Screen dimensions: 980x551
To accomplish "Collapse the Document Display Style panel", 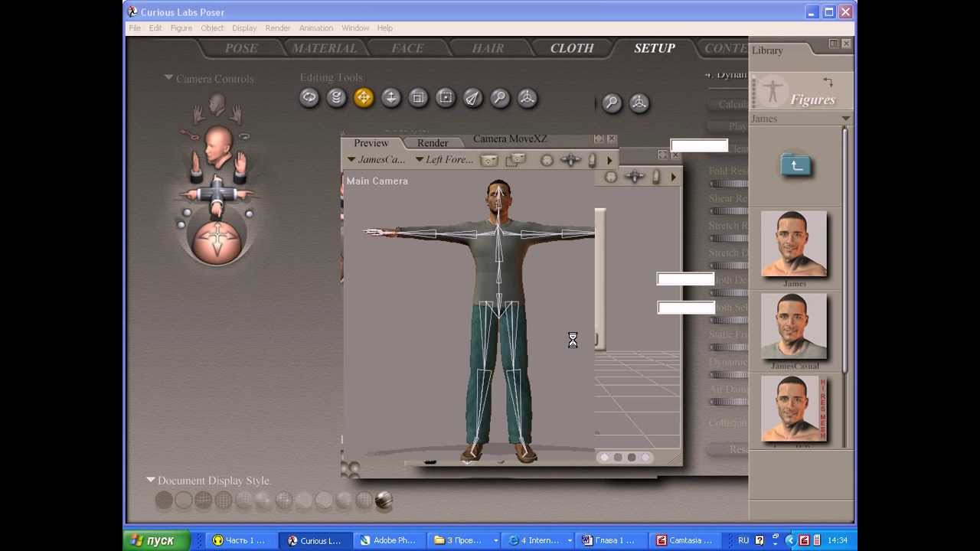I will coord(151,480).
